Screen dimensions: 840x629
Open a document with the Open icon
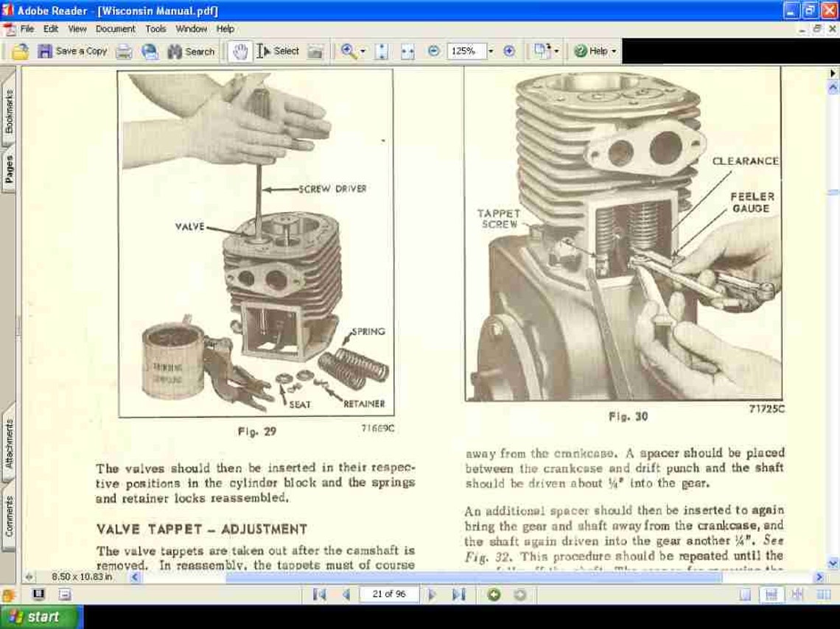20,51
